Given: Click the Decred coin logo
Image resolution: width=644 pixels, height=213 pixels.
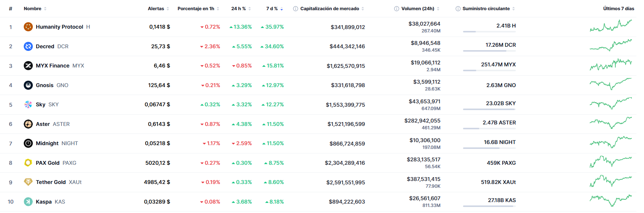Looking at the screenshot, I should tap(28, 46).
